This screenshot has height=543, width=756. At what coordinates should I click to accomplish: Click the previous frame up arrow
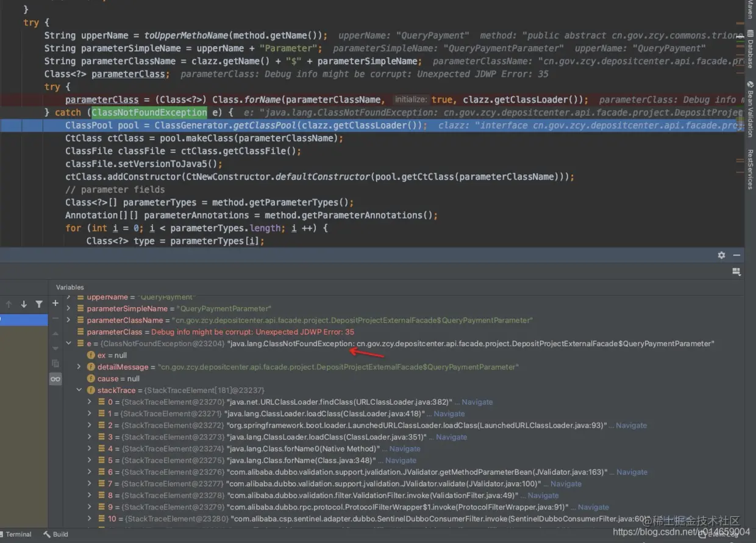(9, 304)
